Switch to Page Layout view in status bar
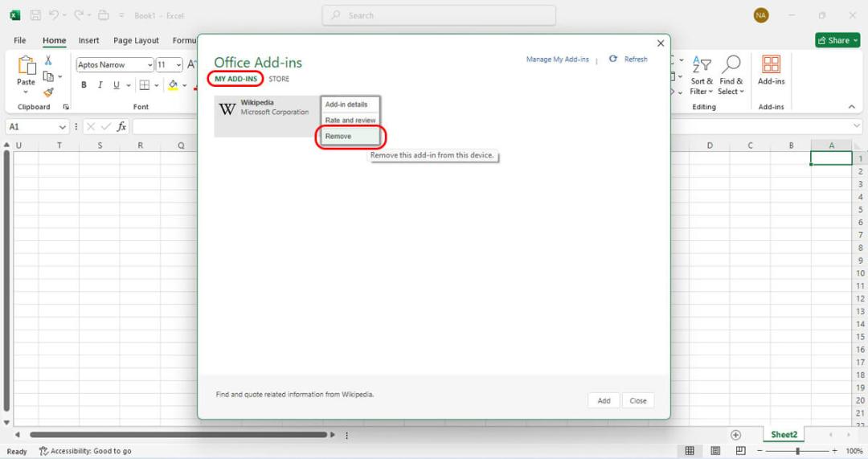Image resolution: width=868 pixels, height=459 pixels. click(715, 451)
